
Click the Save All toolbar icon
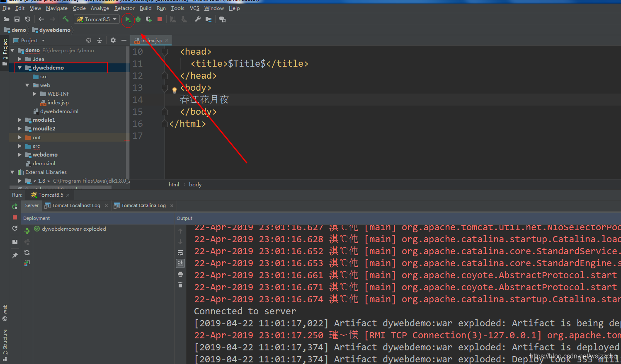coord(17,19)
